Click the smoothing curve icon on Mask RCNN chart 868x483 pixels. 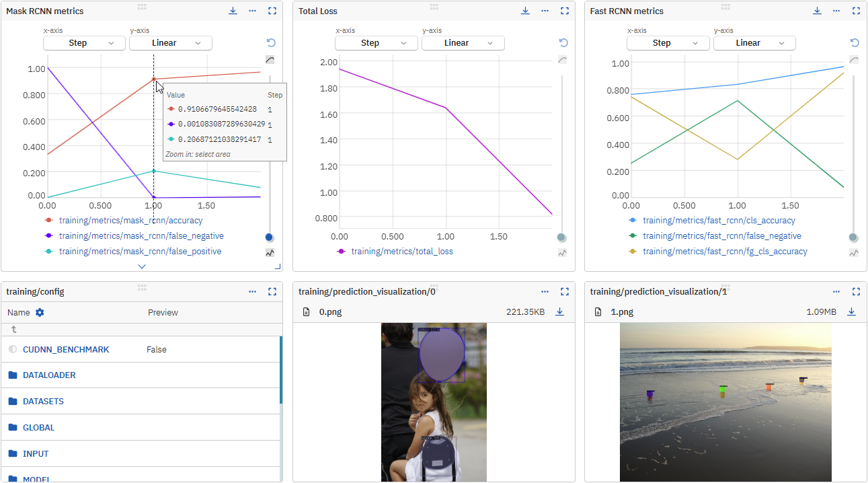click(x=270, y=59)
